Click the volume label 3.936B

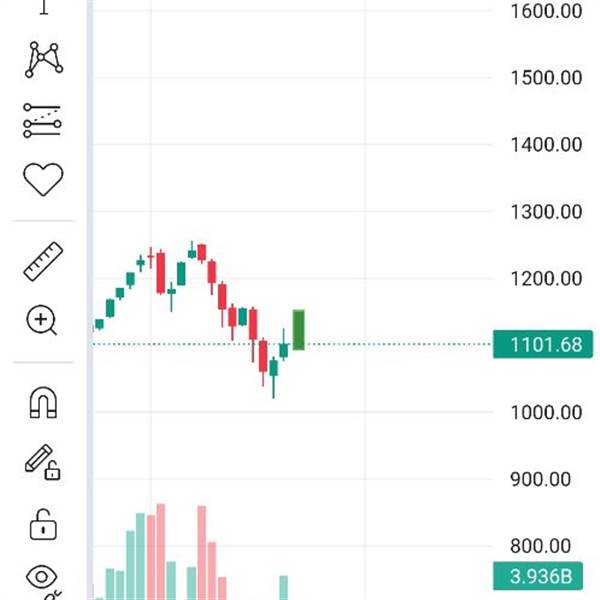543,576
